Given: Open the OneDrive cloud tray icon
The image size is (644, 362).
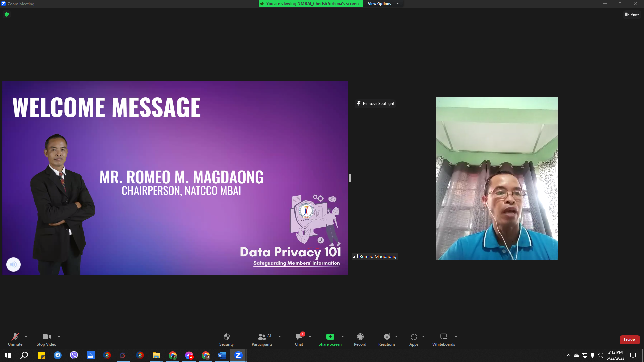Looking at the screenshot, I should coord(577,355).
